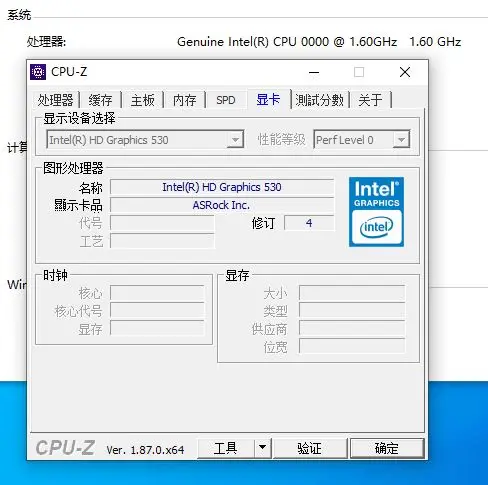Click the 大小 memory size field
The width and height of the screenshot is (488, 485).
coord(352,293)
